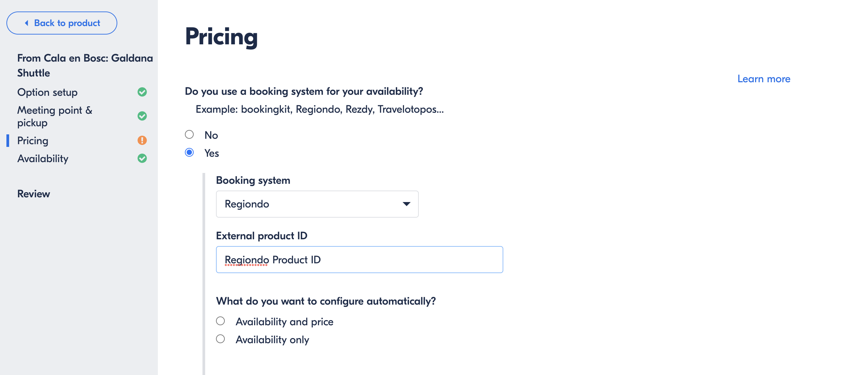Navigate to Availability in sidebar
The image size is (868, 375).
click(43, 158)
